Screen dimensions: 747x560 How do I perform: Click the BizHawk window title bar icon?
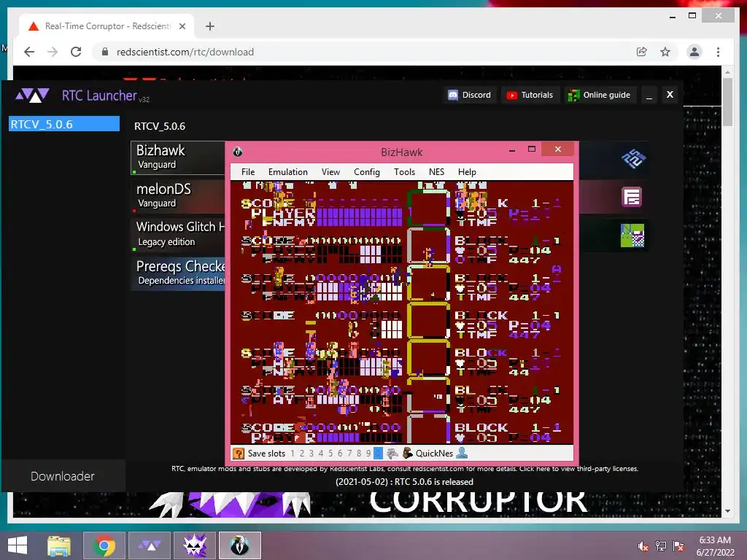[x=237, y=152]
